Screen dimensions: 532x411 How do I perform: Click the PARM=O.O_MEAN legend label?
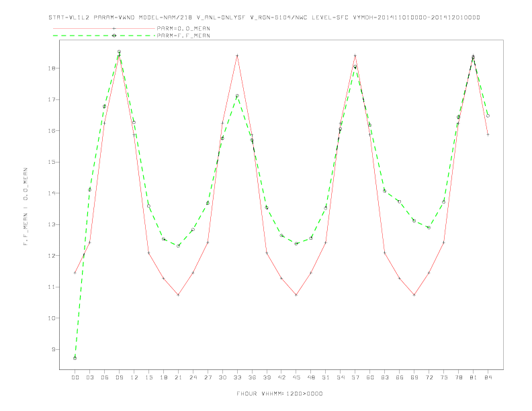pyautogui.click(x=183, y=28)
